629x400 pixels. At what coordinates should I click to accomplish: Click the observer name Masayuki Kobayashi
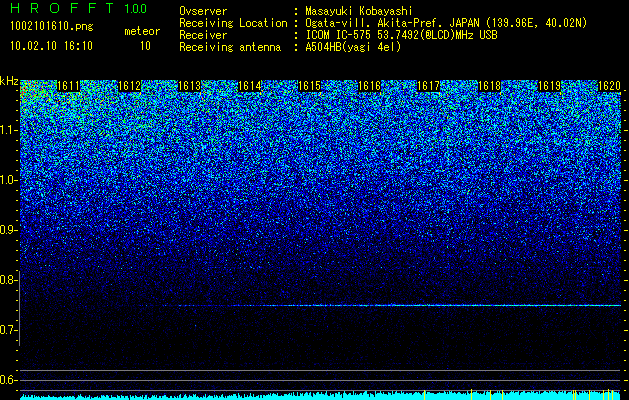tap(359, 11)
